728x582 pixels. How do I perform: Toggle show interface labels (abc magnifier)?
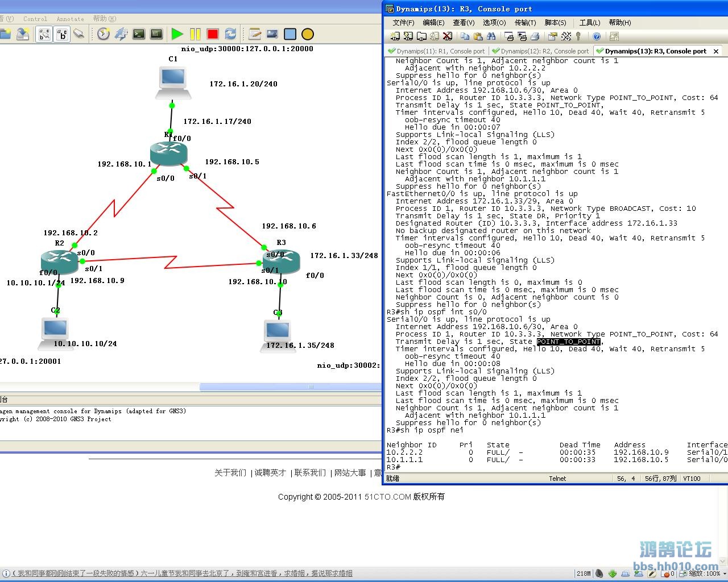click(44, 35)
